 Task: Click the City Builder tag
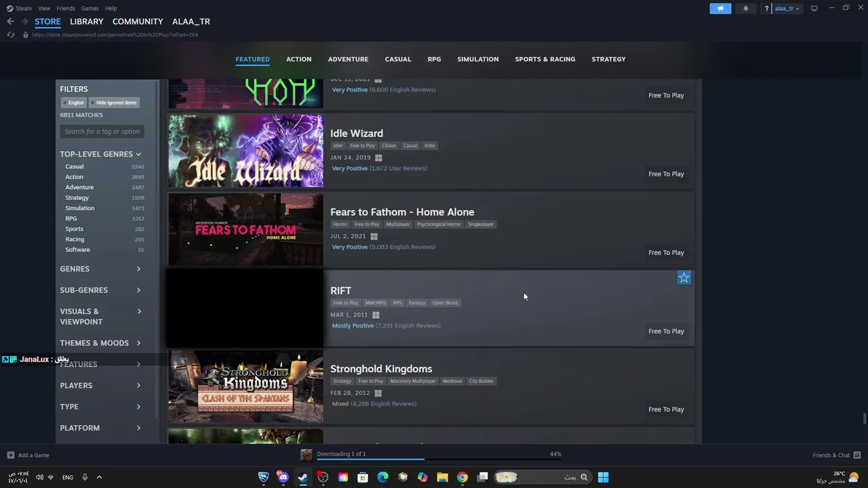(x=481, y=381)
